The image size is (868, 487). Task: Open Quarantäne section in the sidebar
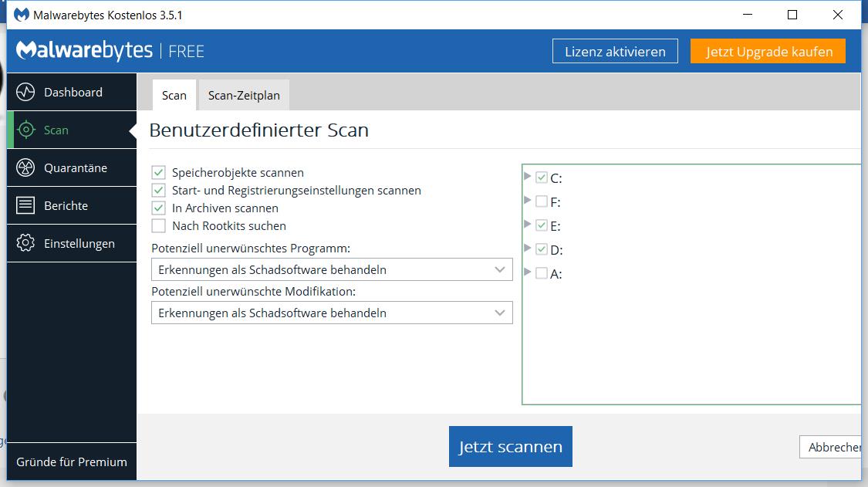tap(72, 167)
